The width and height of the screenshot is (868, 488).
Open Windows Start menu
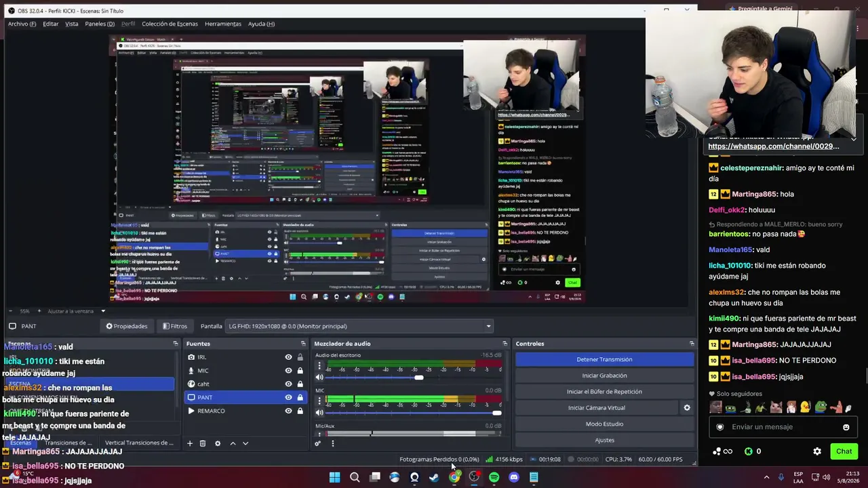click(334, 477)
